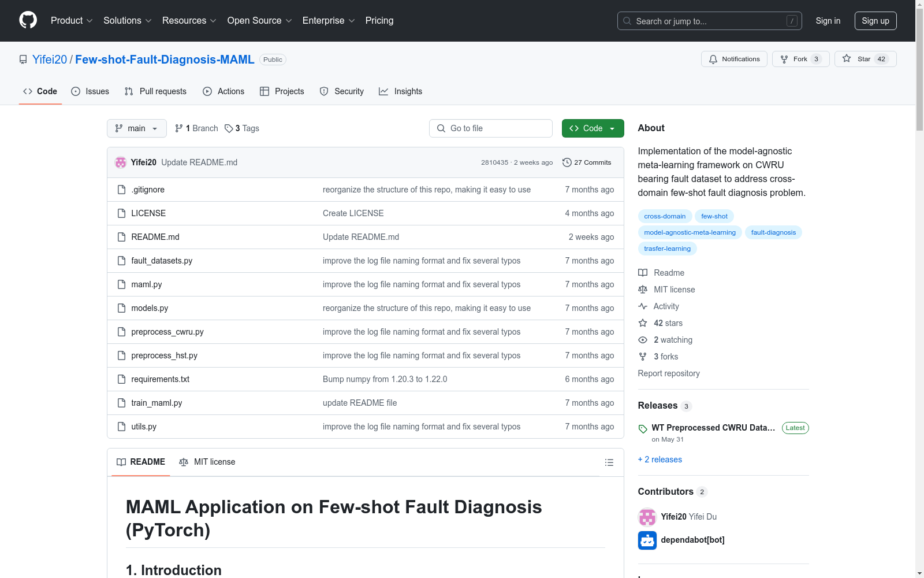
Task: Expand the main branch dropdown
Action: click(x=136, y=128)
